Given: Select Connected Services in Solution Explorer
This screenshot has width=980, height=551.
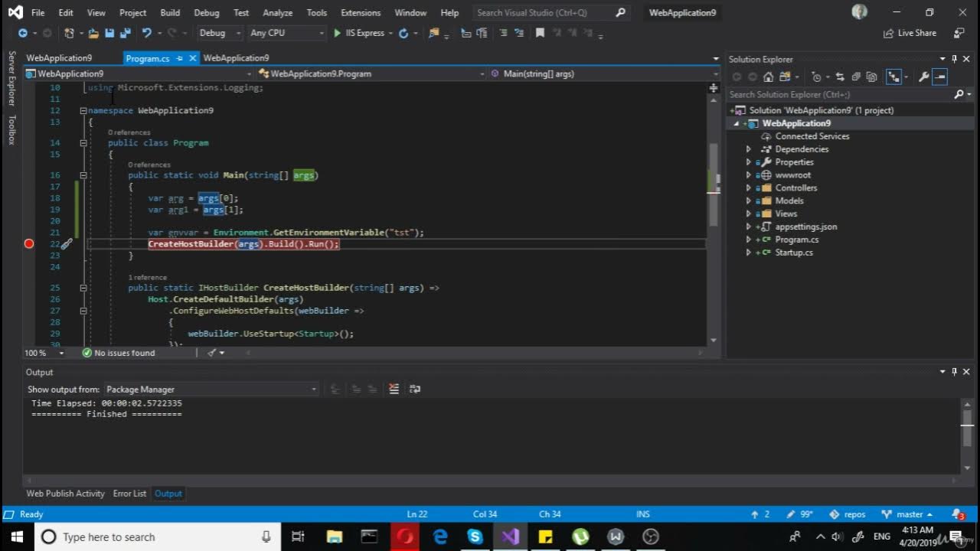Looking at the screenshot, I should [812, 136].
